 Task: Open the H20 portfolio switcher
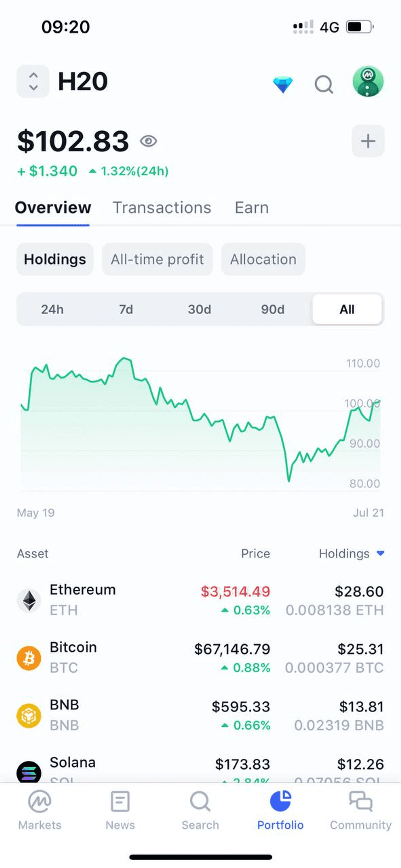point(33,81)
